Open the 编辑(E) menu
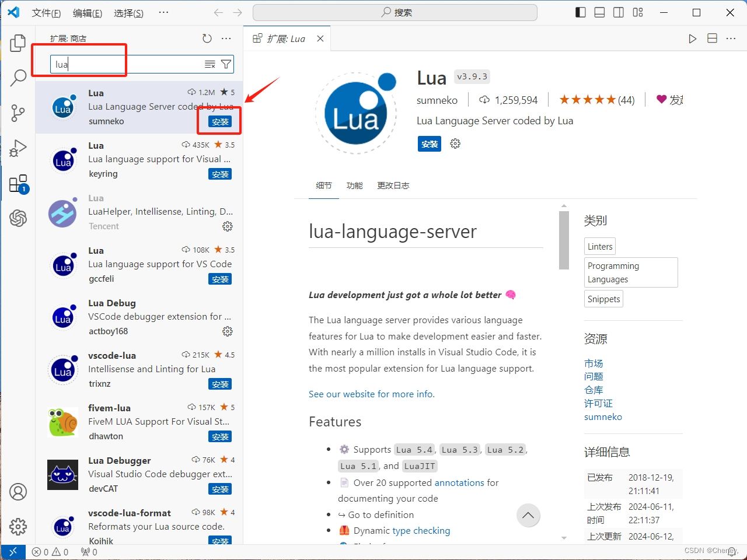This screenshot has width=747, height=560. [88, 13]
